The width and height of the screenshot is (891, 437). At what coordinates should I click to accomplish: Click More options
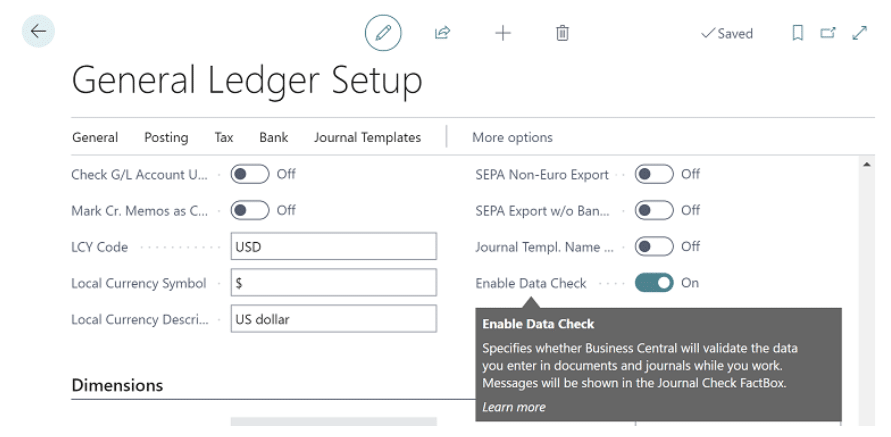click(x=512, y=137)
